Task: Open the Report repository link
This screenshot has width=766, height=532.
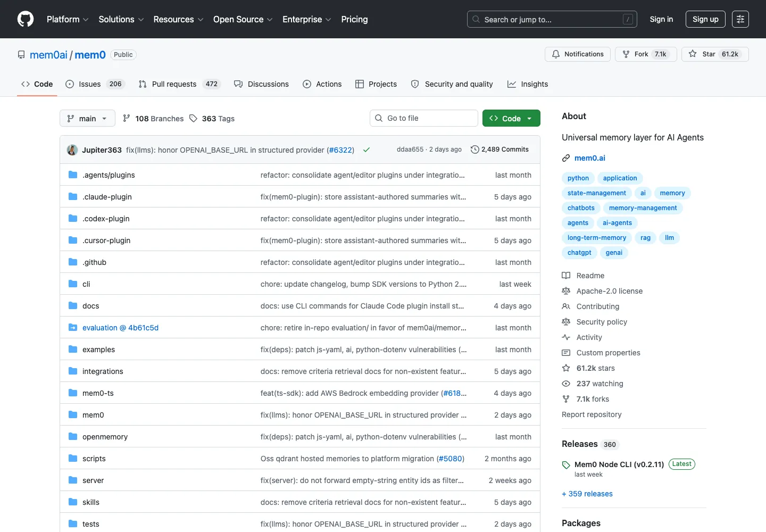Action: pos(592,414)
